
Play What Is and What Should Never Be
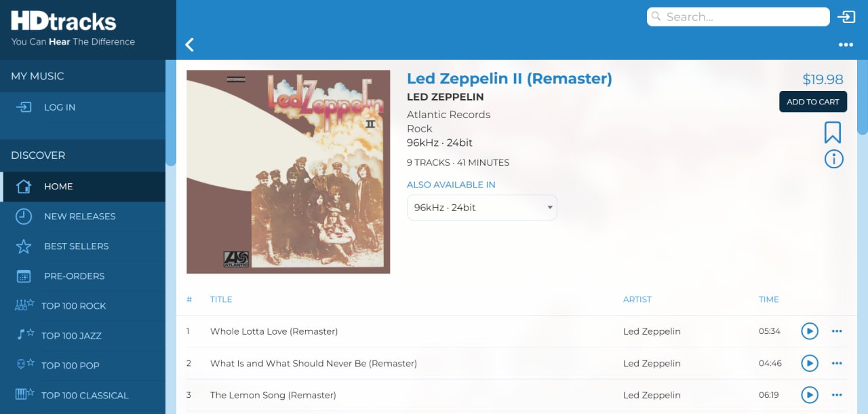click(x=810, y=363)
